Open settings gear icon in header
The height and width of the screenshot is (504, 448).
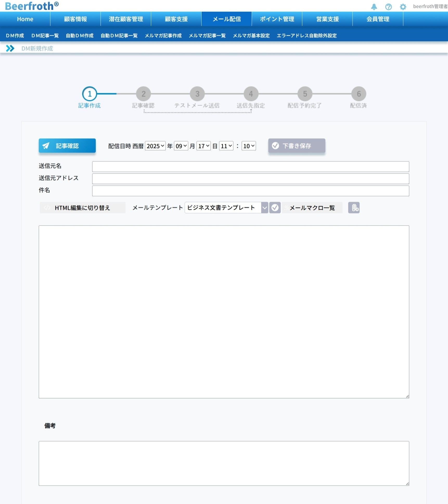[403, 7]
